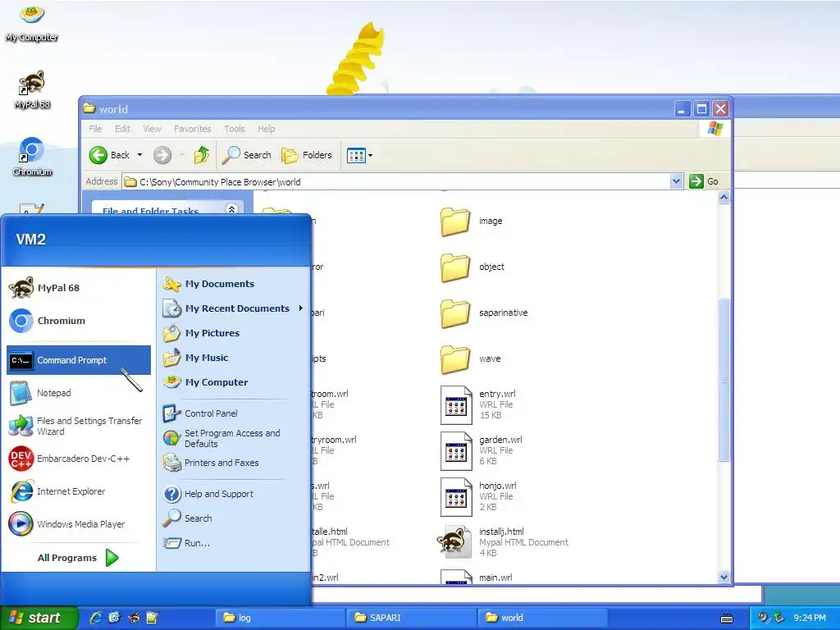This screenshot has height=630, width=840.
Task: Click the scroll down arrow in file list
Action: pos(724,577)
